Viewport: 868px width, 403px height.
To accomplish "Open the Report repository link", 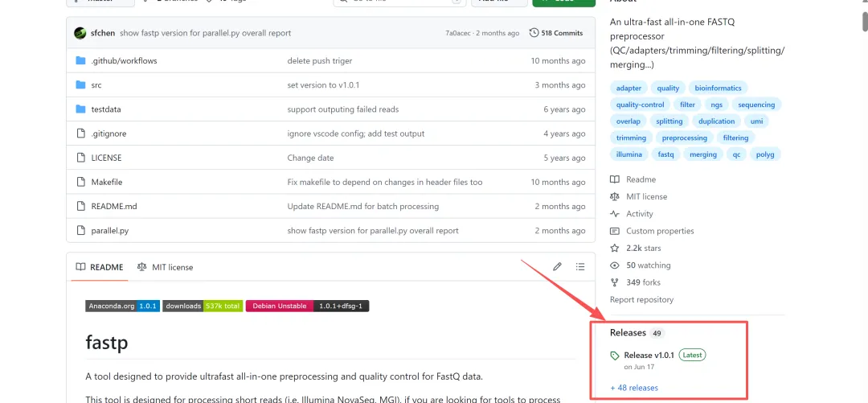I will click(x=641, y=300).
